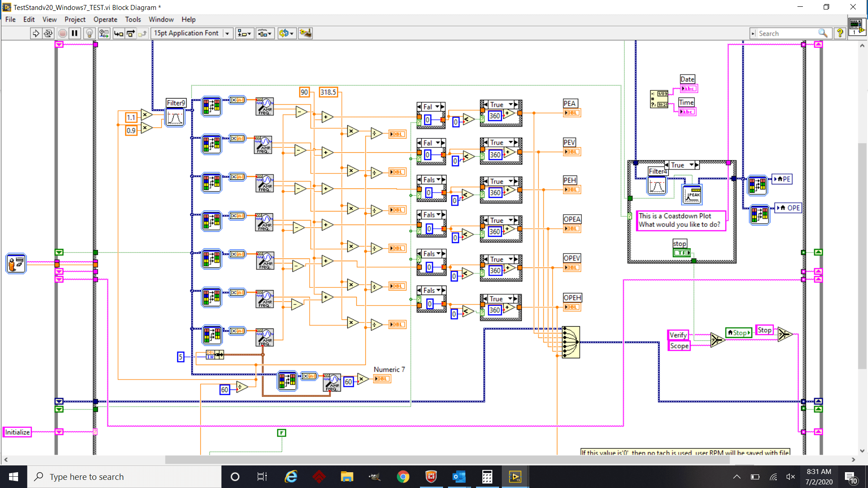
Task: Run the VI with the Run arrow
Action: pos(36,33)
